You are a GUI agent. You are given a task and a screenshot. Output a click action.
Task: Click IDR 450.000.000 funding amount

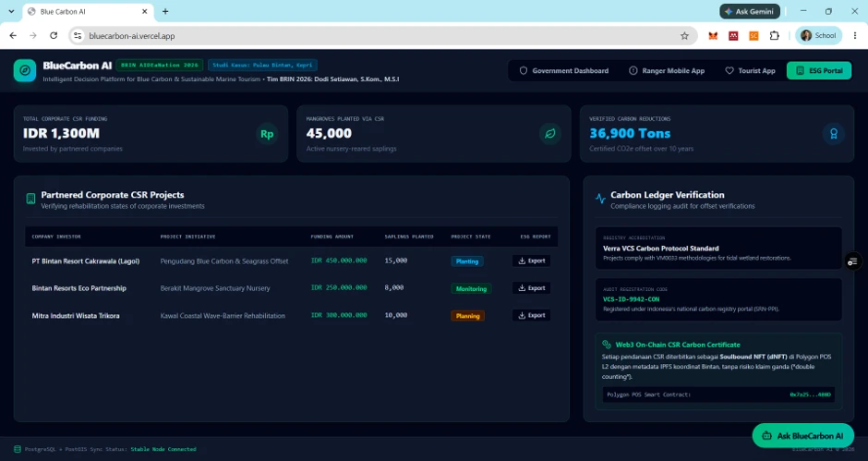(x=339, y=261)
